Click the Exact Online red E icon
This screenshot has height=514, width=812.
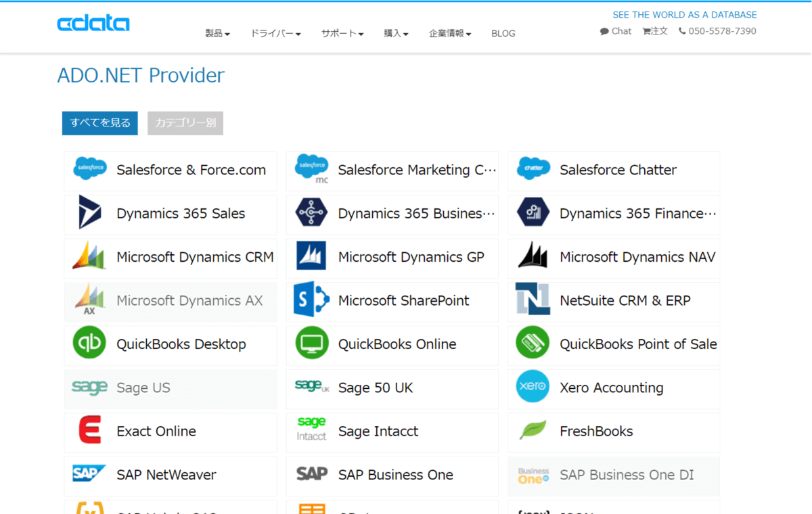[90, 430]
